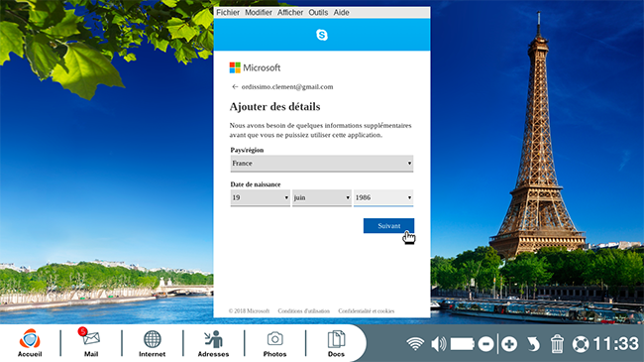Click the Wi-Fi status icon

[415, 344]
